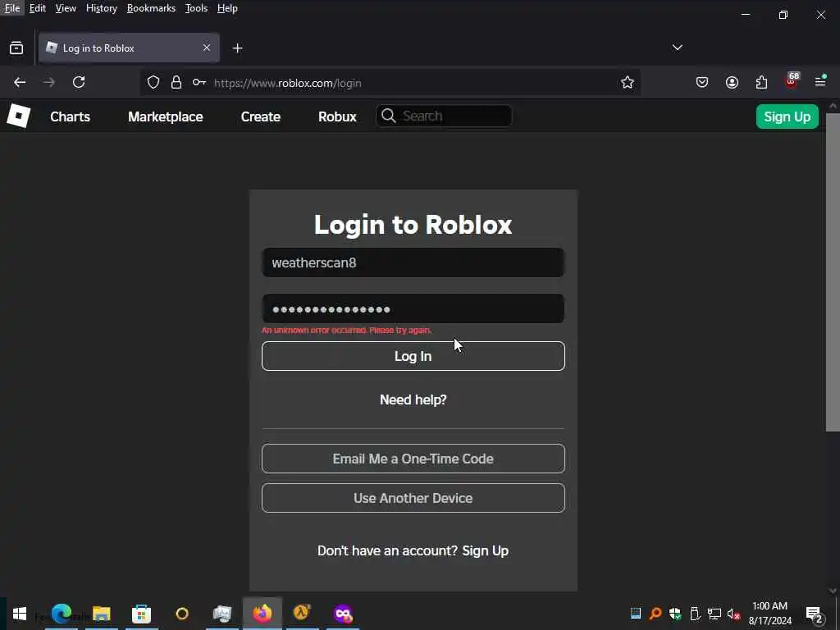Open the Tools menu

click(x=196, y=8)
